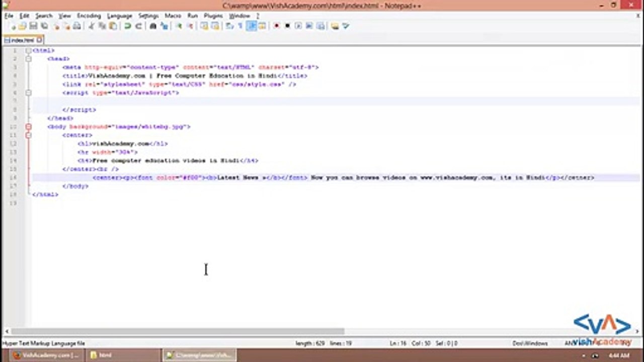Viewport: 644px width, 362px height.
Task: Click the Open file toolbar icon
Action: point(22,26)
